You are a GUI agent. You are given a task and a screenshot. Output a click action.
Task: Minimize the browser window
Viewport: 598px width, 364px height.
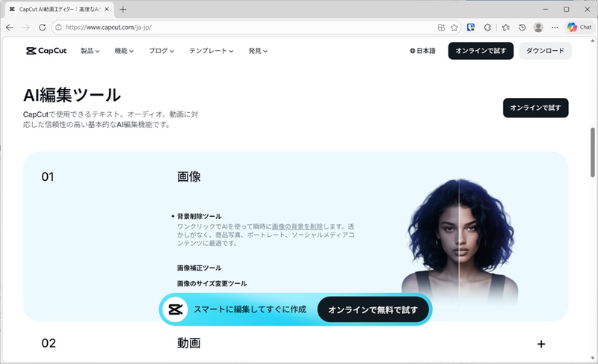(546, 10)
